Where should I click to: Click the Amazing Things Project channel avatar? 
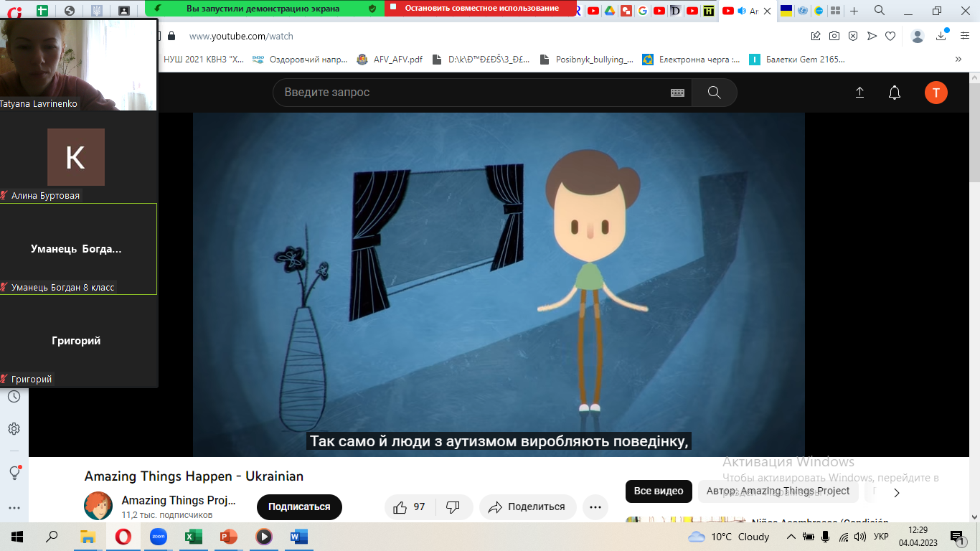pyautogui.click(x=98, y=506)
